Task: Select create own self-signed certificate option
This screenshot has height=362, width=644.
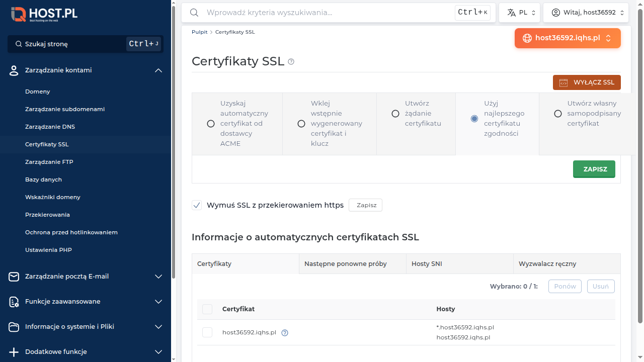Action: pyautogui.click(x=558, y=114)
